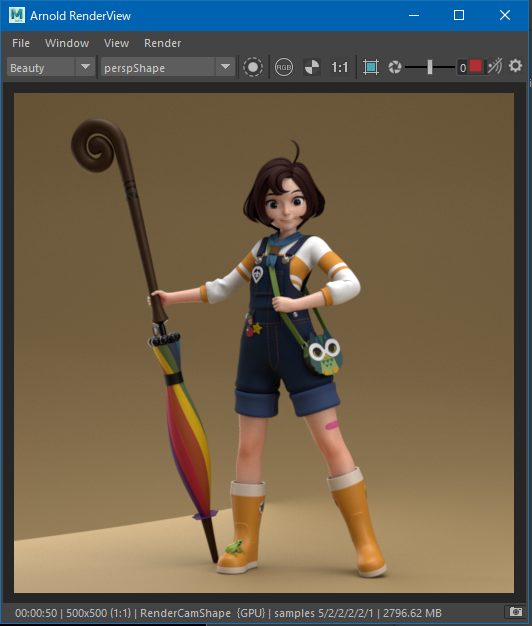
Task: Click the refresh render wand icon
Action: click(495, 66)
